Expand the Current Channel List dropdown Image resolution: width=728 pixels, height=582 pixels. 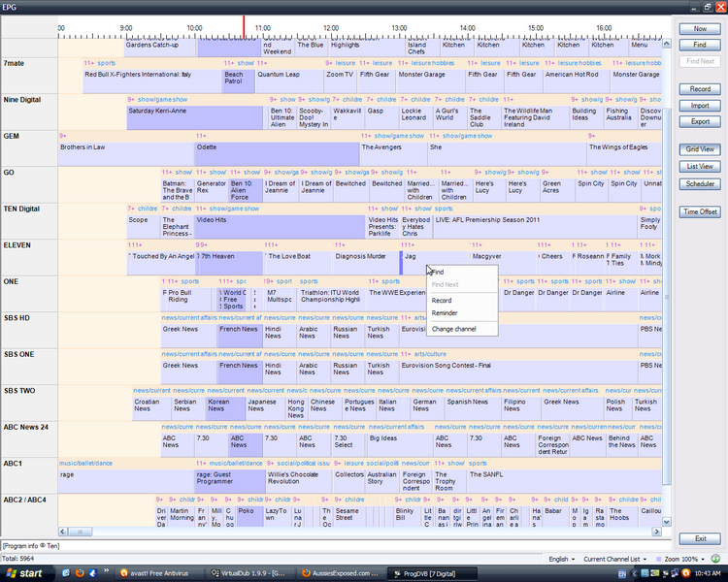(x=613, y=560)
